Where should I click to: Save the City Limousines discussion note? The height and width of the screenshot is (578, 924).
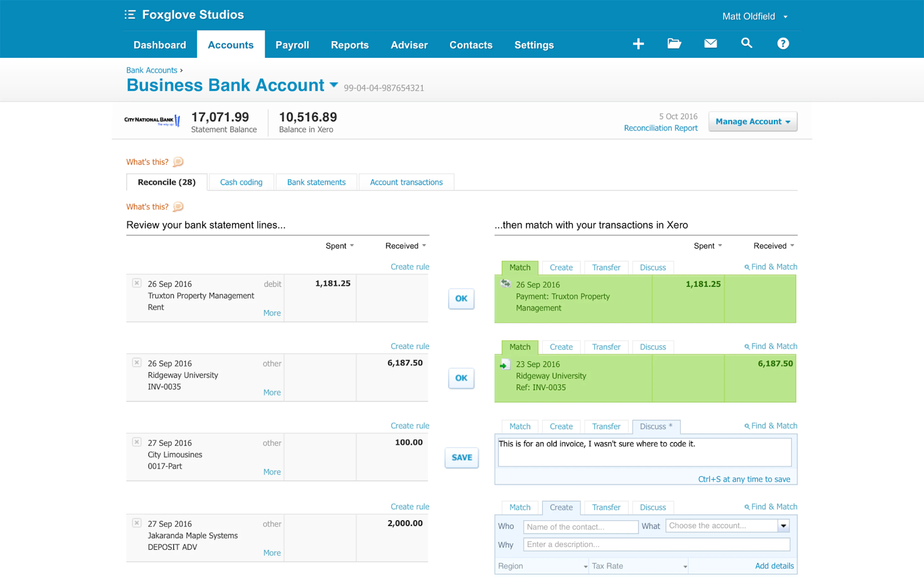(462, 458)
